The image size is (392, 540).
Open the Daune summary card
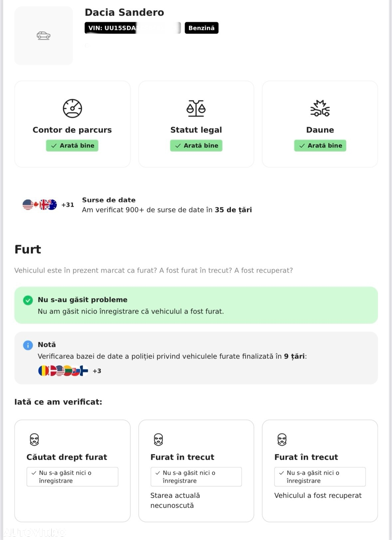coord(320,124)
